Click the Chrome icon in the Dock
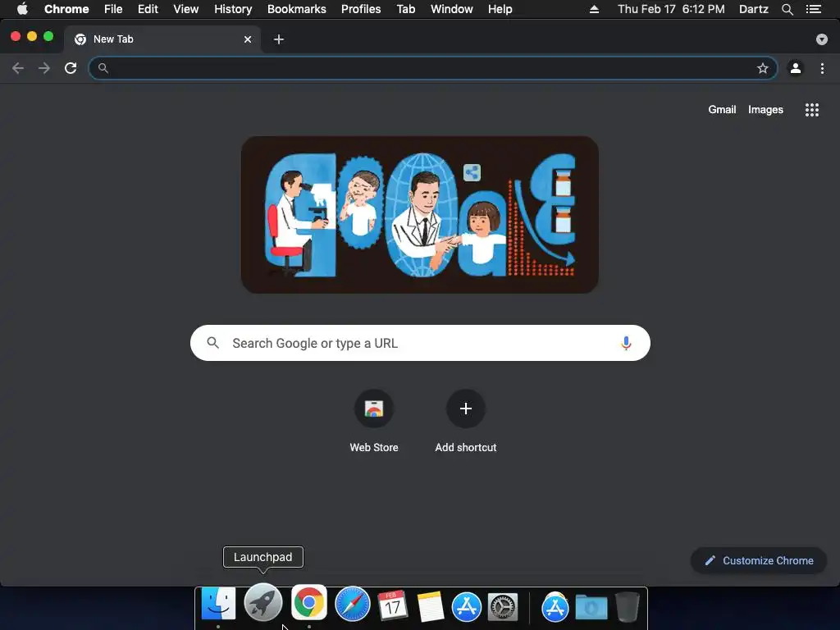This screenshot has height=630, width=840. click(x=309, y=602)
